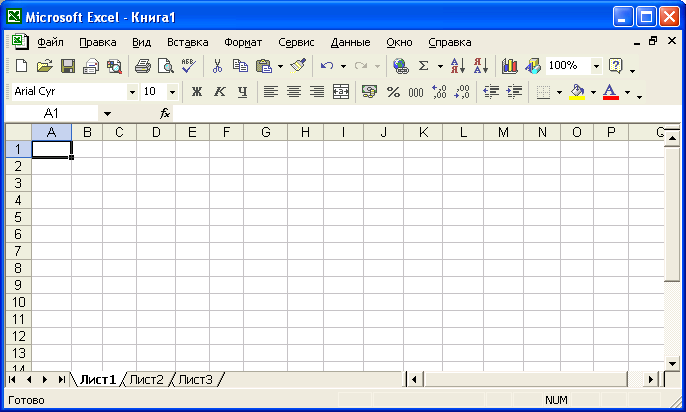
Task: Insert hyperlink with globe icon
Action: pyautogui.click(x=400, y=66)
